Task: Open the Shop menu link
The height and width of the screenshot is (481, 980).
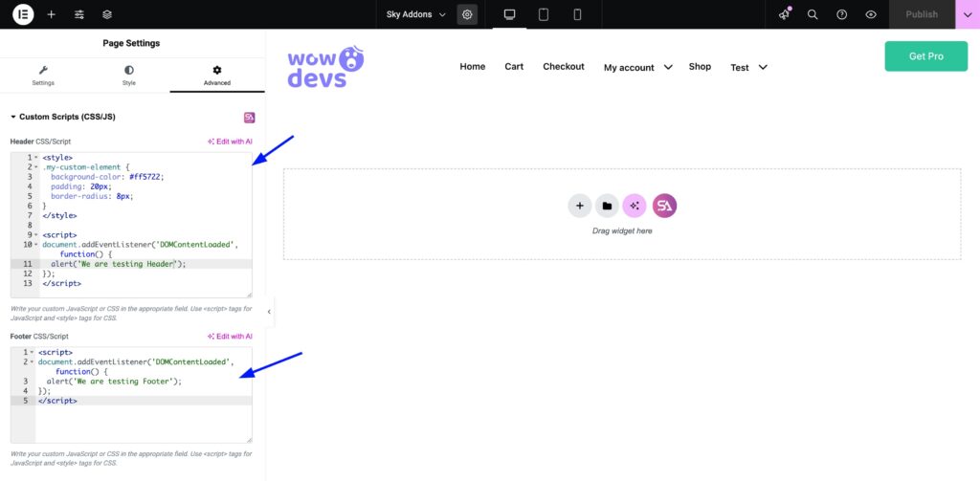Action: (700, 66)
